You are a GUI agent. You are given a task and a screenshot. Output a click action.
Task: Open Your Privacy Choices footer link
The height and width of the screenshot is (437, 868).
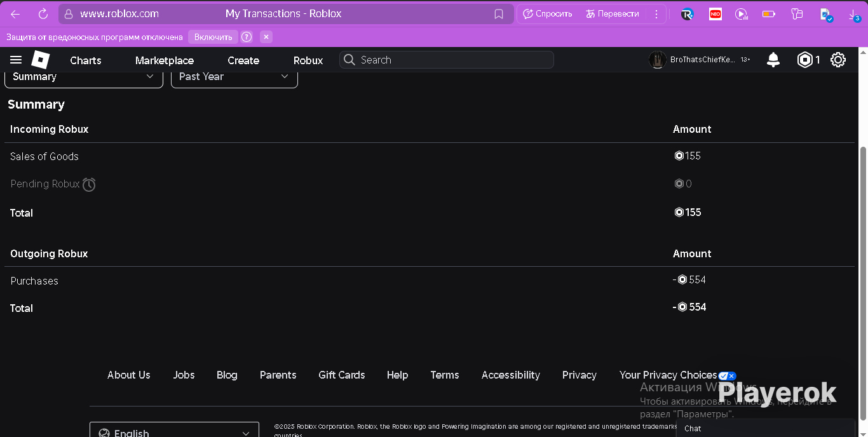coord(668,375)
